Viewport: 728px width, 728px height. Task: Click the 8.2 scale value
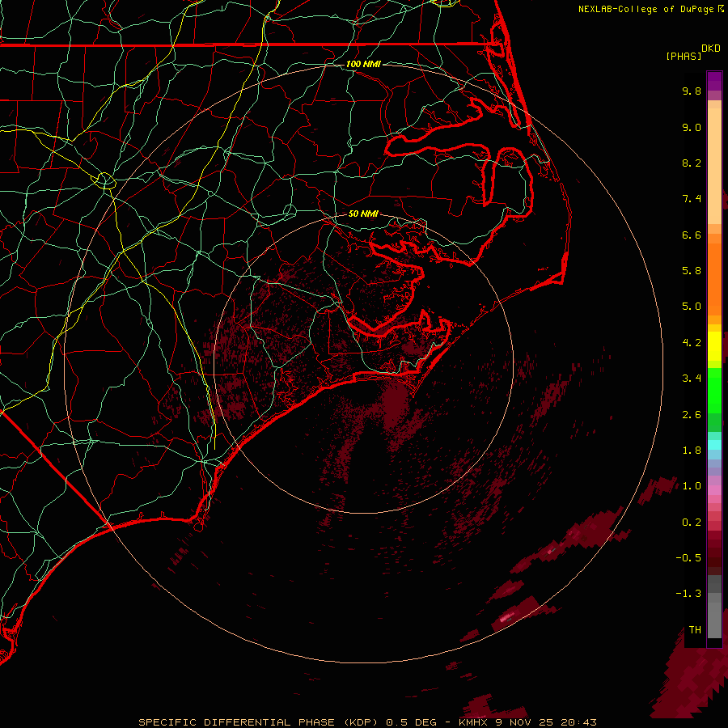tap(692, 163)
